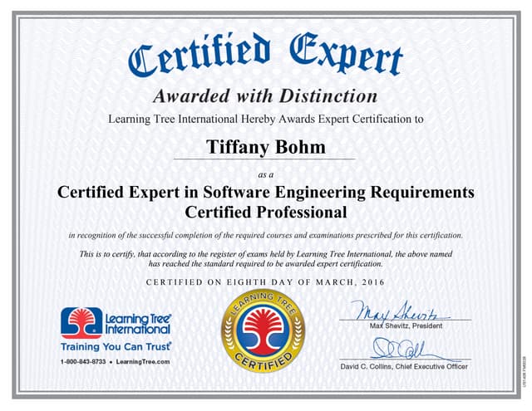Viewport: 532px width, 411px height.
Task: Click the "Training You Can Trust" tagline
Action: (116, 345)
